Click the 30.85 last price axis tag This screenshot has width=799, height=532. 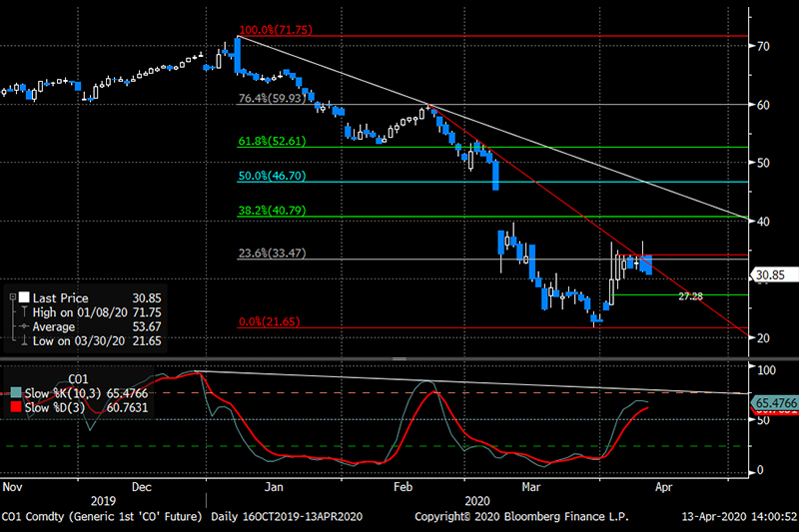point(772,274)
